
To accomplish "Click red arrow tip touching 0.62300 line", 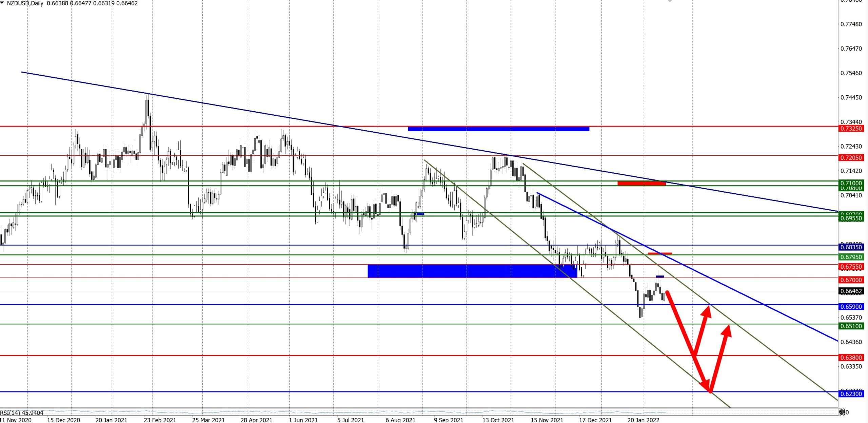I will coord(709,391).
